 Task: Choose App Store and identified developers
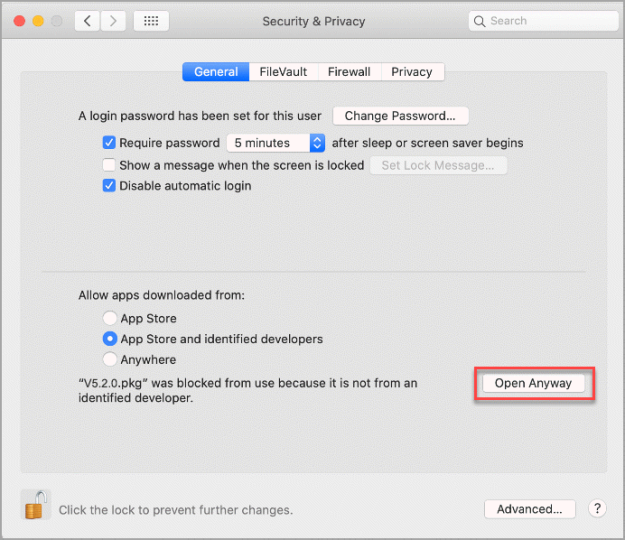[110, 339]
